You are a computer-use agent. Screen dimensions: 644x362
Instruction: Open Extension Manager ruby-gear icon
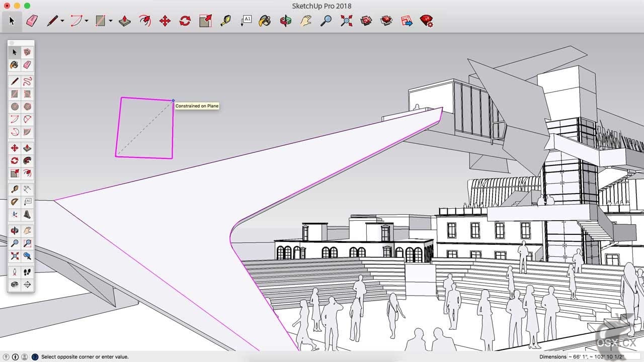pos(427,21)
